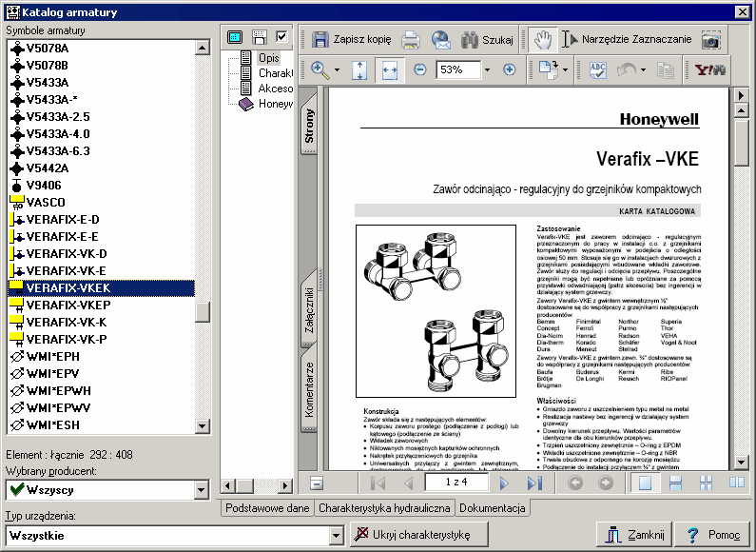
Task: Click the Zapisz kopię save icon
Action: 320,40
